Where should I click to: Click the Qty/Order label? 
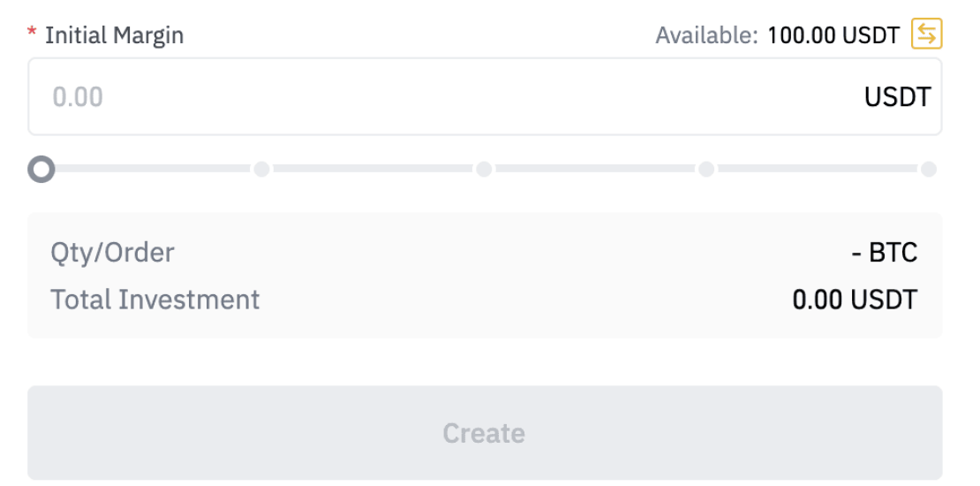coord(112,253)
